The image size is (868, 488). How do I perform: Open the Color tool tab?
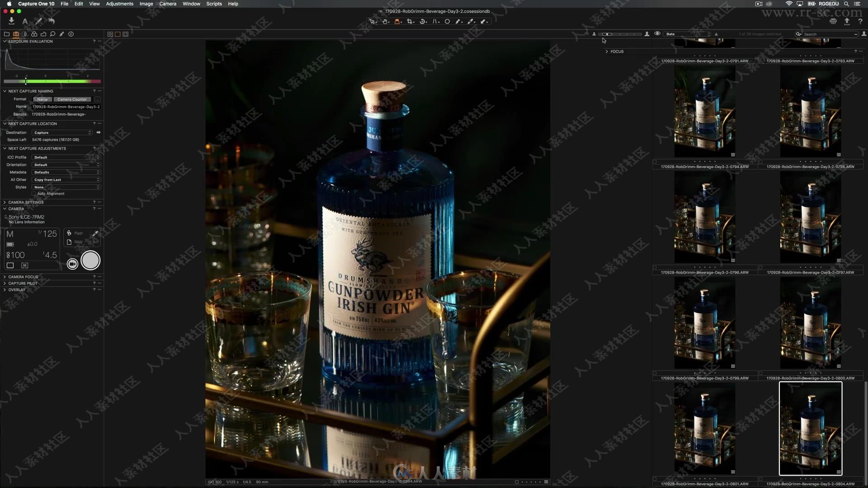click(x=34, y=34)
